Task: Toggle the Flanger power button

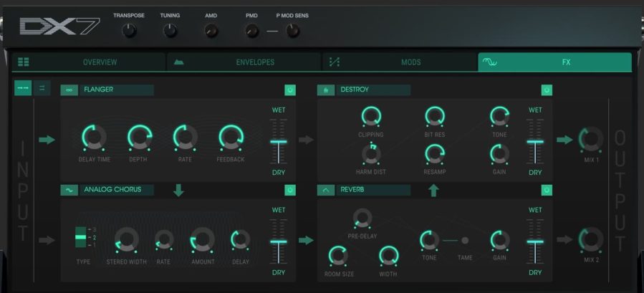Action: [x=290, y=90]
